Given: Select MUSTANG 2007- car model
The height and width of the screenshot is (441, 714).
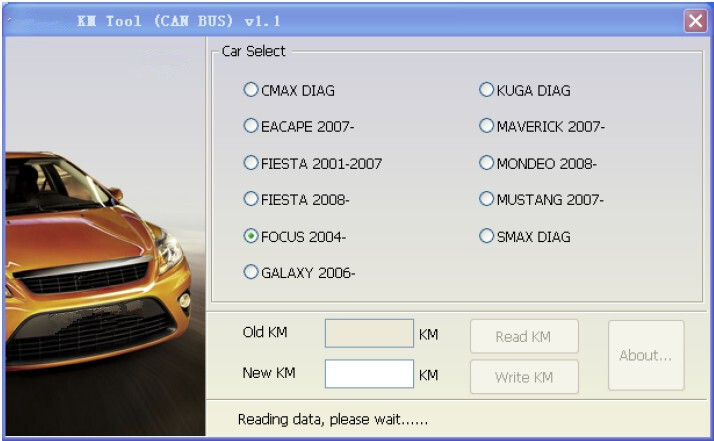Looking at the screenshot, I should [x=487, y=199].
